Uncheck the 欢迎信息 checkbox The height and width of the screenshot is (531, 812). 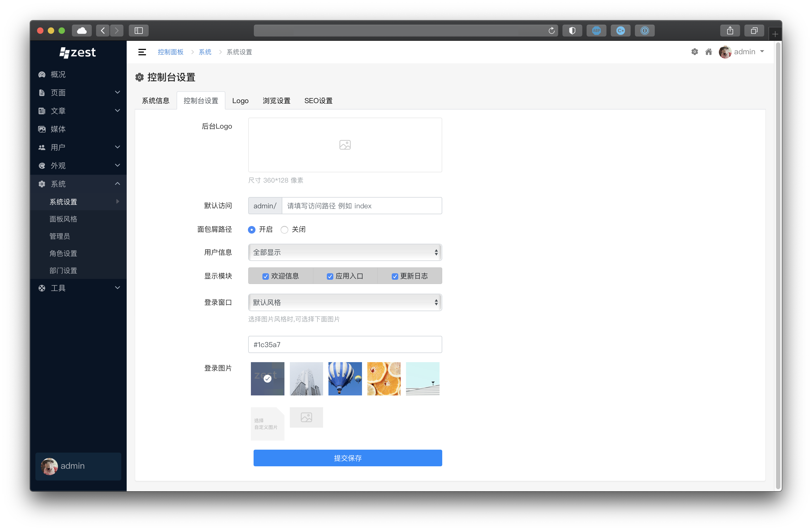click(265, 276)
